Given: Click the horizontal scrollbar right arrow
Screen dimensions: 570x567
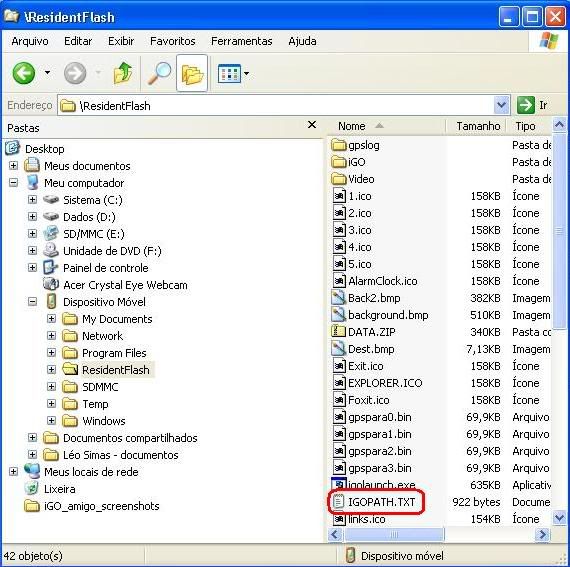Looking at the screenshot, I should coord(543,534).
